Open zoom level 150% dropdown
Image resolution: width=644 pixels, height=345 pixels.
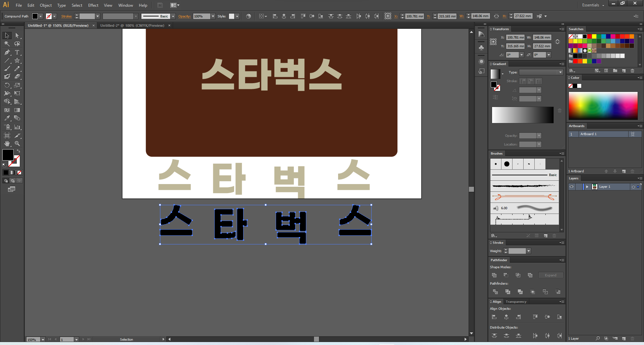coord(43,340)
